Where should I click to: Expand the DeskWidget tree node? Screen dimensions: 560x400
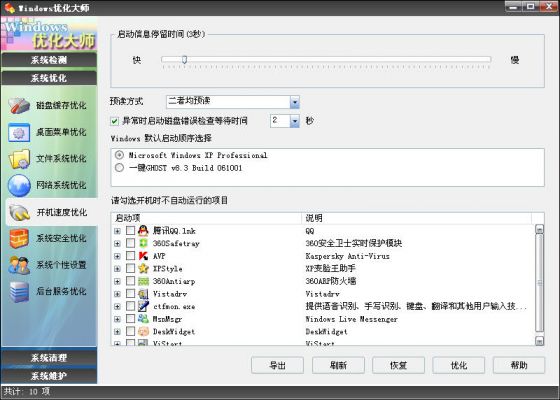click(117, 332)
